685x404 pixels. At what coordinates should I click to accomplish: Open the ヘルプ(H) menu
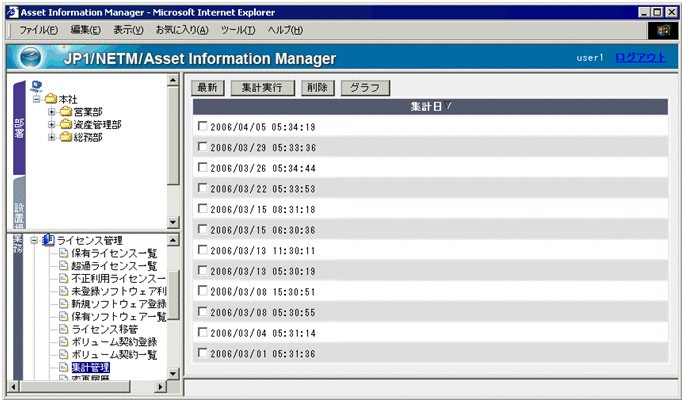[285, 30]
